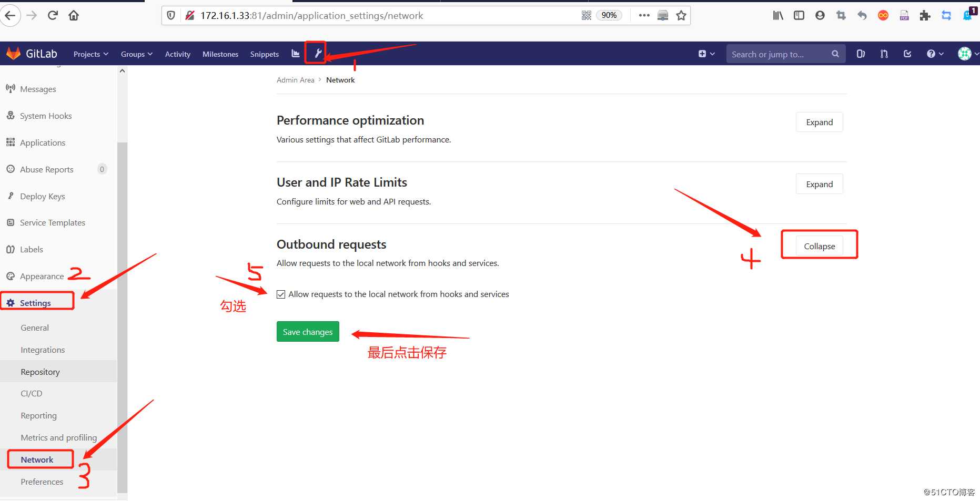Click the sync extension icon

(946, 15)
